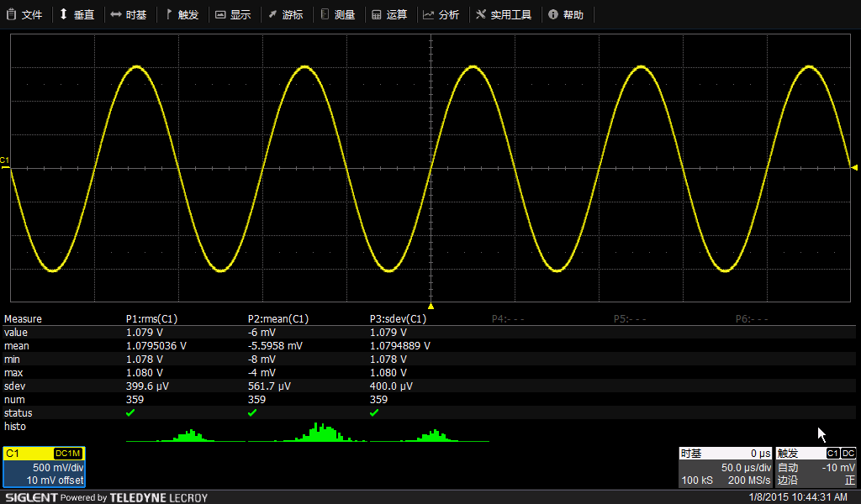Click the P3 histogram thumbnail
861x504 pixels.
point(430,434)
